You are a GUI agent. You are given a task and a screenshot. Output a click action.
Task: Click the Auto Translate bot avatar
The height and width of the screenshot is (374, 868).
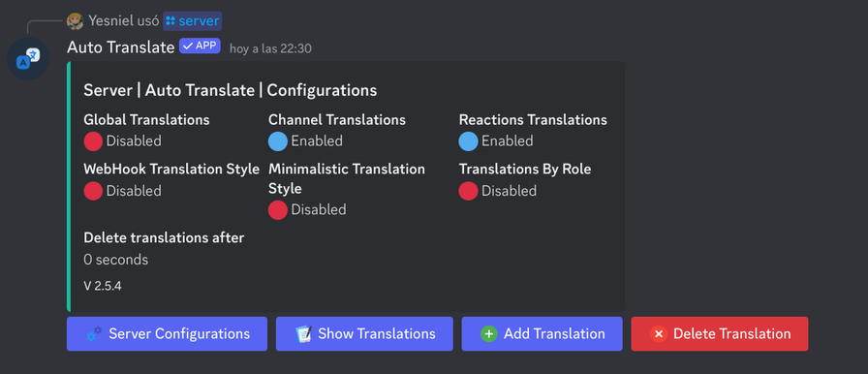[x=28, y=58]
